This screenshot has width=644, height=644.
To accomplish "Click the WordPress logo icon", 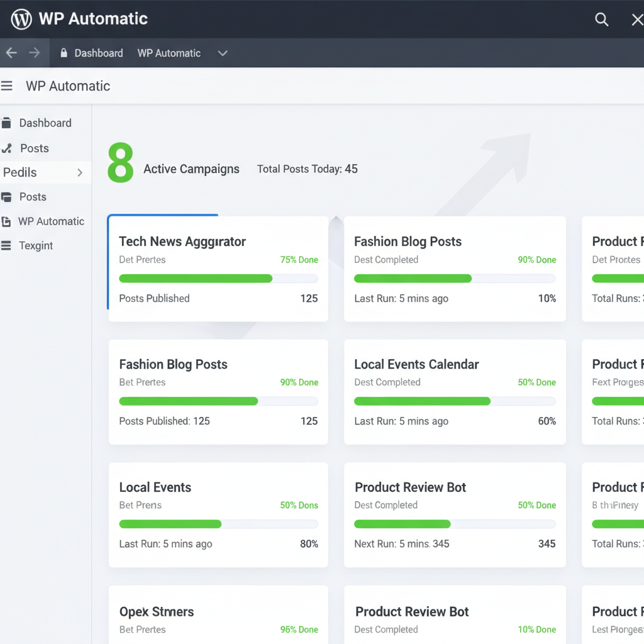I will pyautogui.click(x=21, y=19).
